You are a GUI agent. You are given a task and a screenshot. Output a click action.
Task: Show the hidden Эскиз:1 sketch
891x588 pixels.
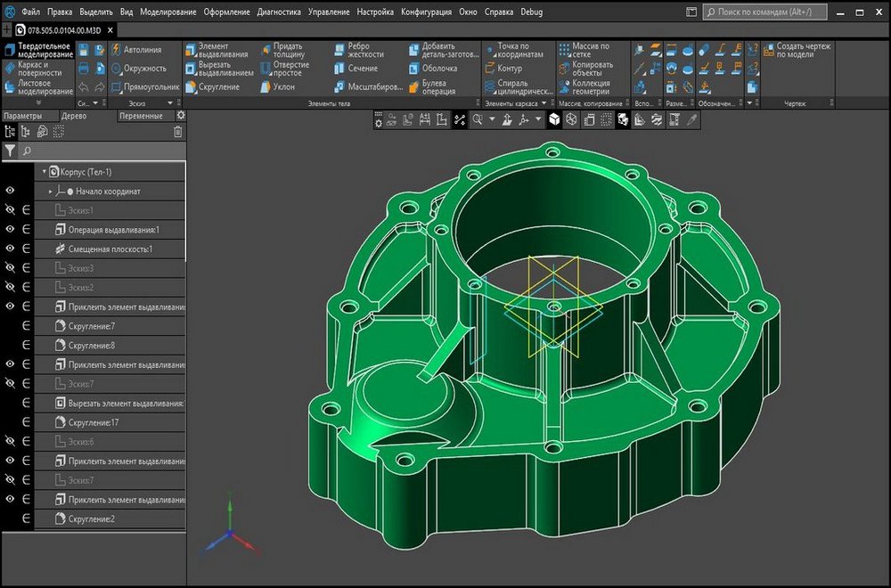coord(10,210)
